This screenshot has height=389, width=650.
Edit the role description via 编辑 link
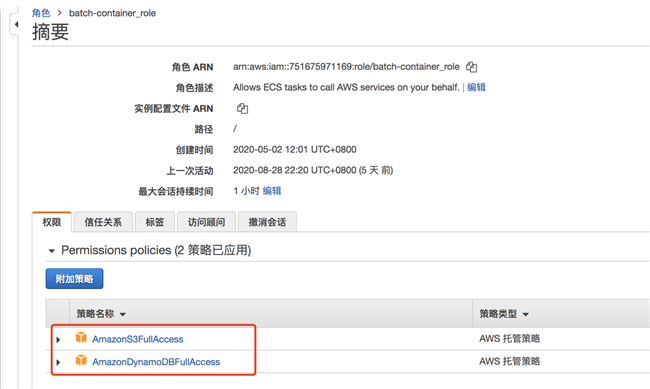(x=476, y=87)
